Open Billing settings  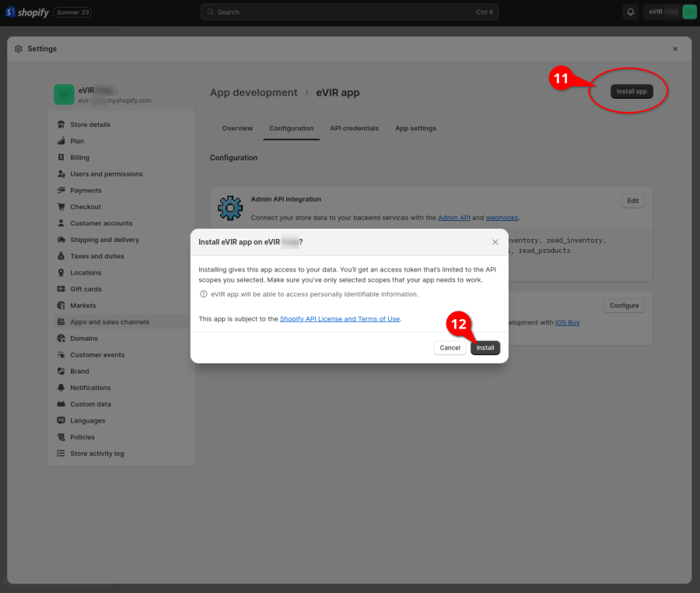tap(121, 158)
